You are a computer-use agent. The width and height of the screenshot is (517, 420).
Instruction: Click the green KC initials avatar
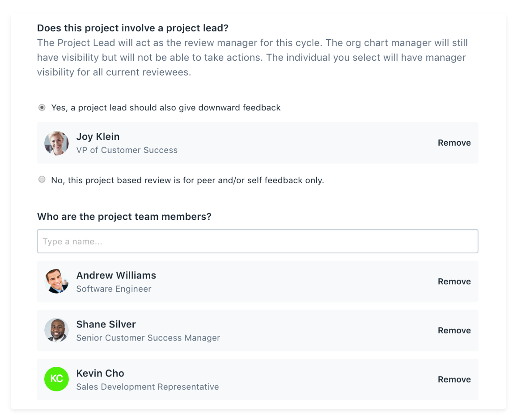pos(56,379)
